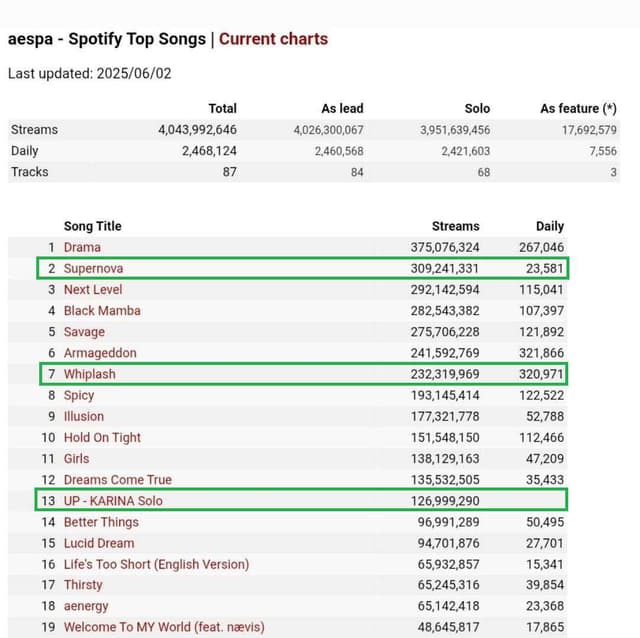Open the Savage song page
Screen dimensions: 640x638
(84, 332)
